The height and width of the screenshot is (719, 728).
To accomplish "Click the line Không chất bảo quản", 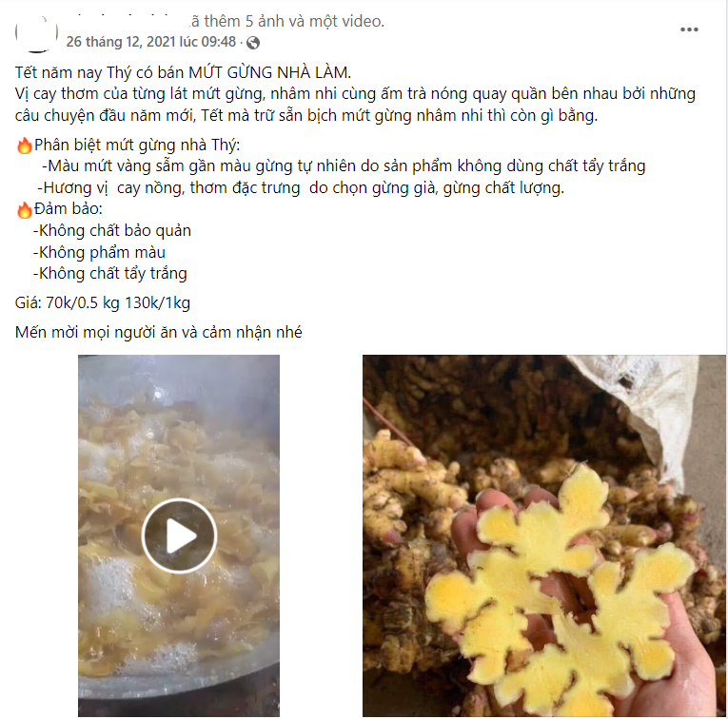I will point(112,231).
